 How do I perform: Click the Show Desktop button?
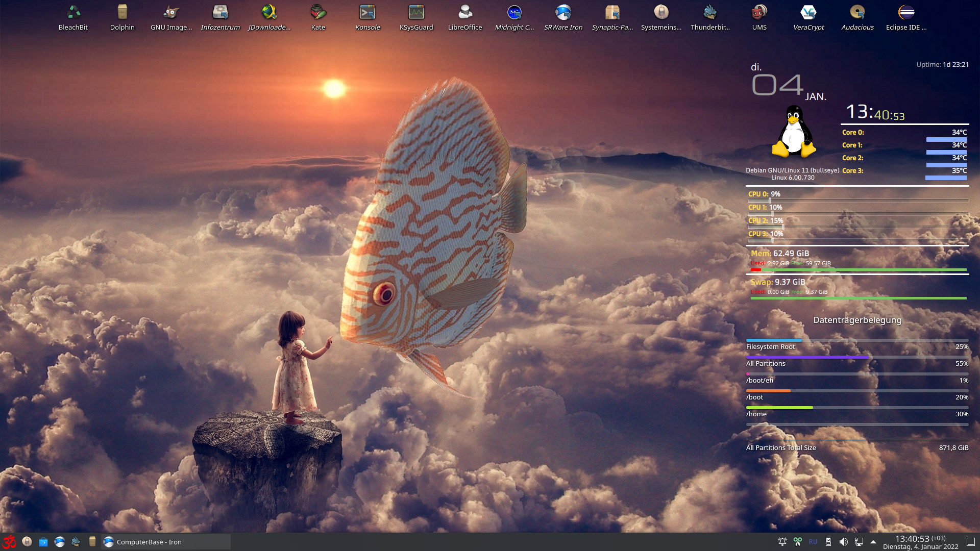971,542
